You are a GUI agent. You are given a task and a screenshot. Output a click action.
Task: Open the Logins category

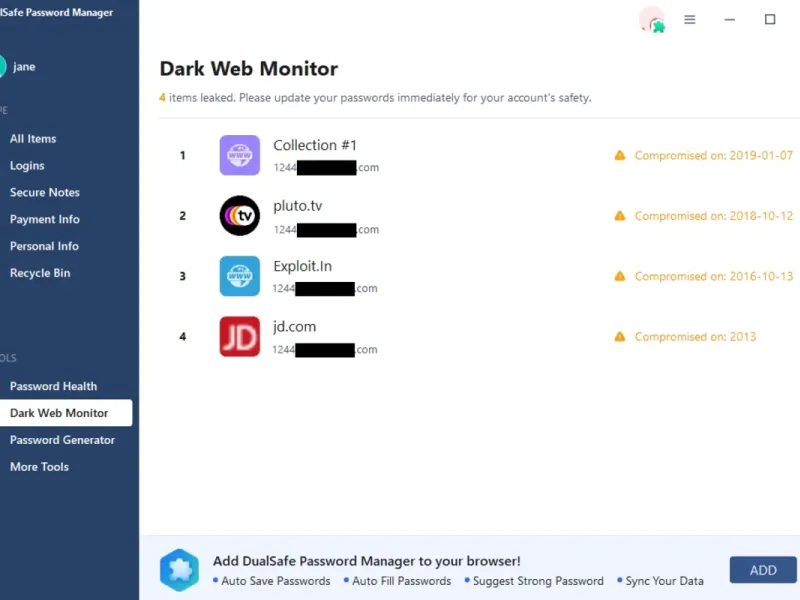coord(27,166)
